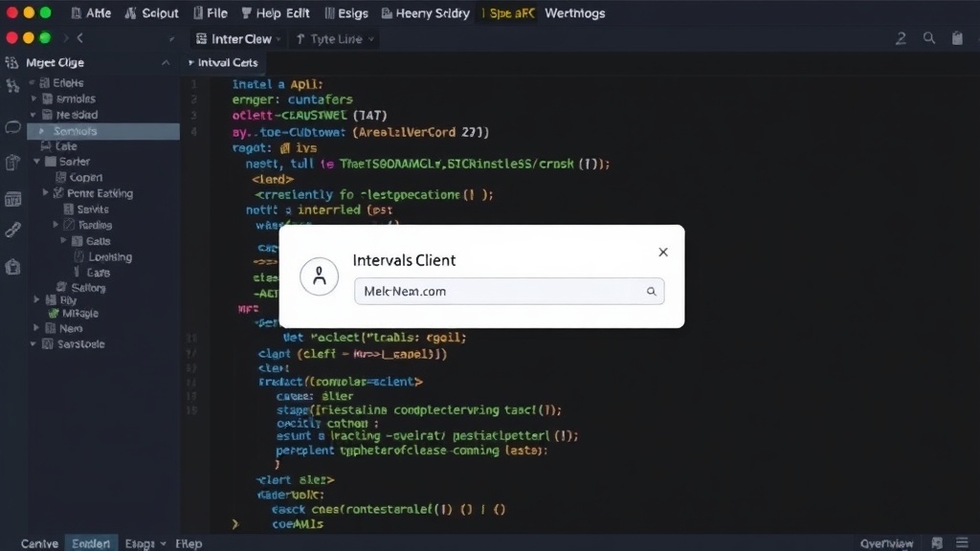Open the Atle menu in menu bar
The height and width of the screenshot is (551, 980).
91,13
